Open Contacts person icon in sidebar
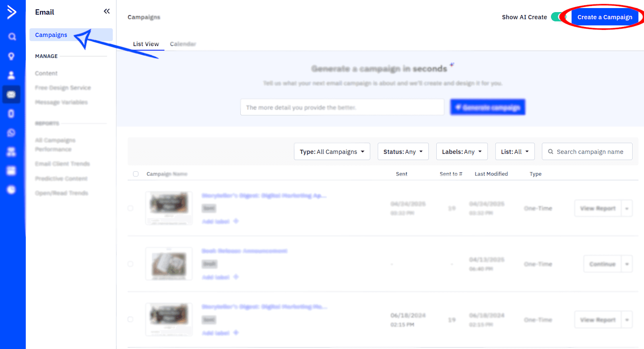 (11, 75)
